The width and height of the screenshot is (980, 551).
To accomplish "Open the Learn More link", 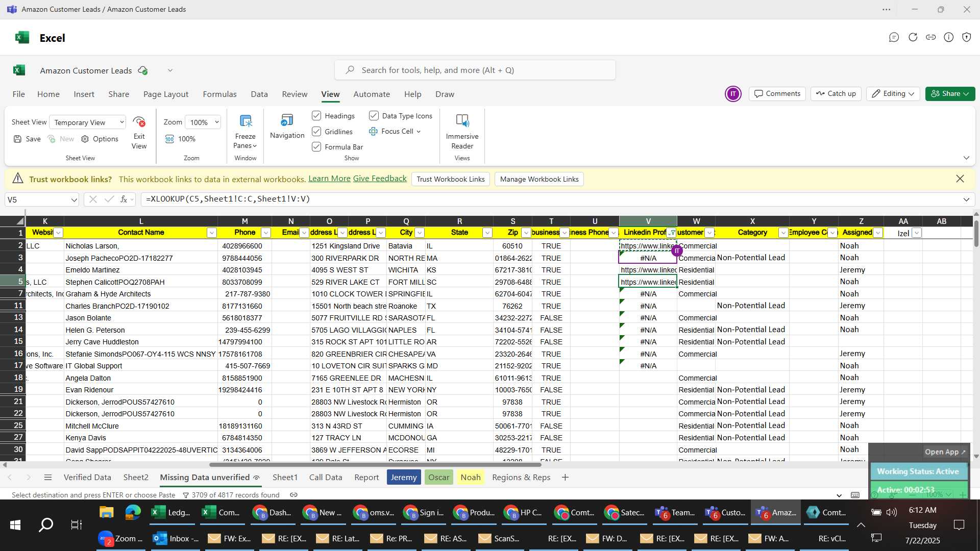I will coord(329,179).
